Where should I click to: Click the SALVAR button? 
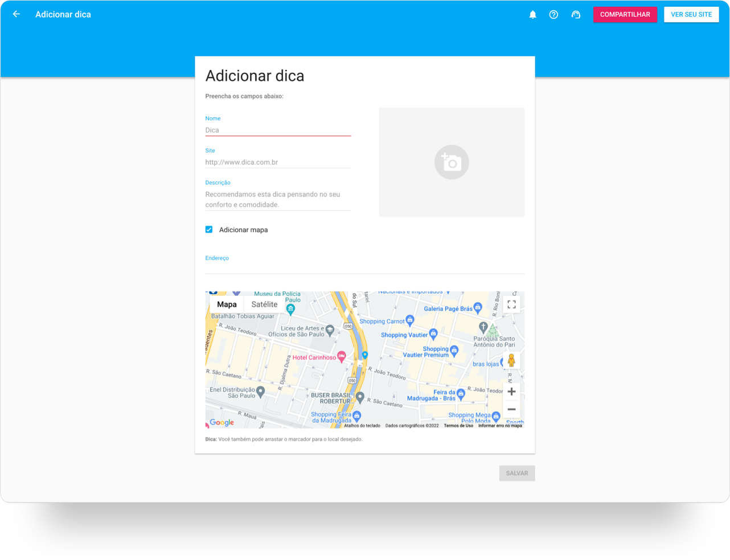coord(517,473)
